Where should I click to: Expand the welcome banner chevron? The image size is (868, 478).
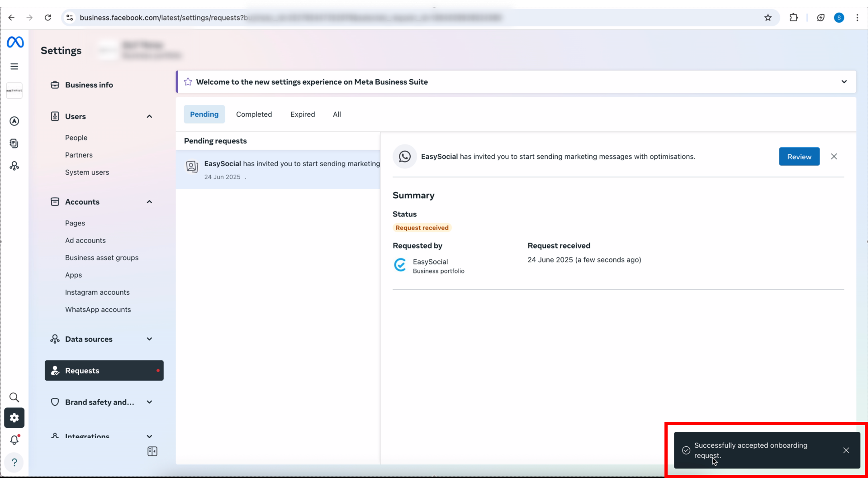click(x=844, y=82)
